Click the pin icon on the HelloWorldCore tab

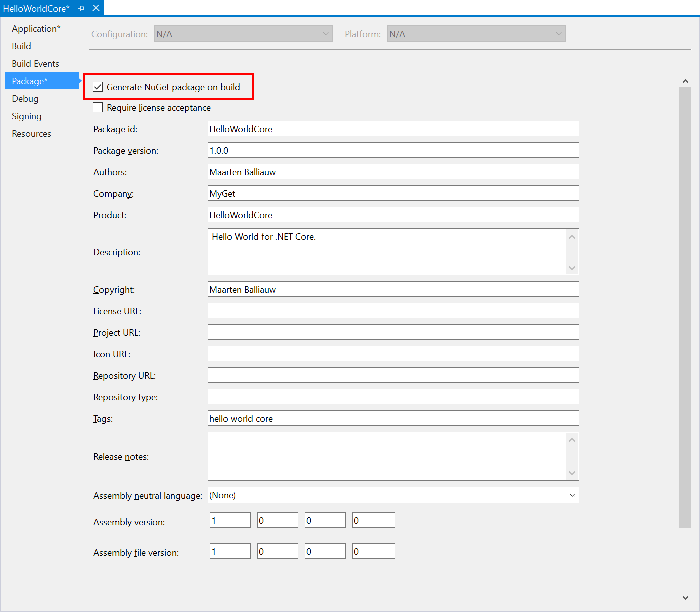point(81,8)
